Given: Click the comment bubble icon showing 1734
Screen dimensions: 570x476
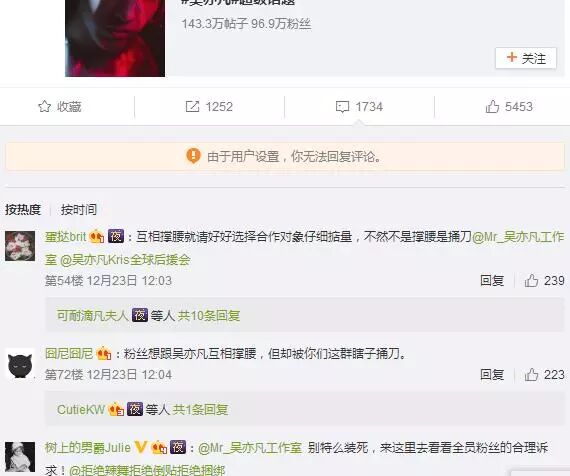Looking at the screenshot, I should (x=342, y=107).
